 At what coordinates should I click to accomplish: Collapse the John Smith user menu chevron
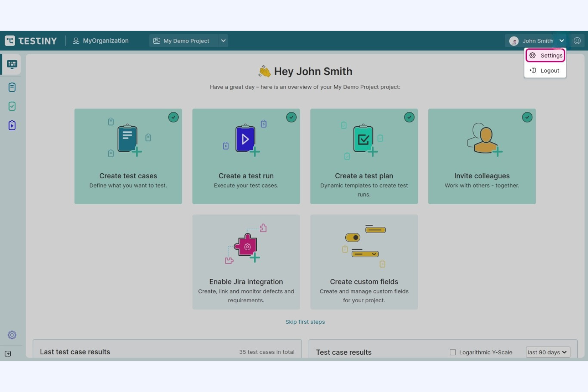point(561,41)
